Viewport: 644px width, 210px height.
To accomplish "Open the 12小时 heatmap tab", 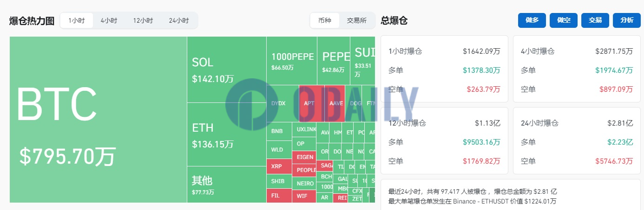I will tap(143, 20).
